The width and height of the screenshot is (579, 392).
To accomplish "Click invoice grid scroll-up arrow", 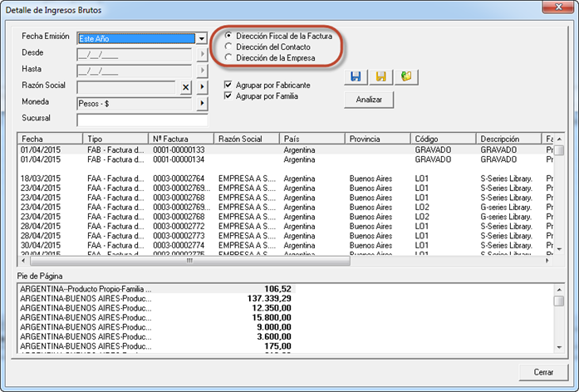I will tap(559, 140).
